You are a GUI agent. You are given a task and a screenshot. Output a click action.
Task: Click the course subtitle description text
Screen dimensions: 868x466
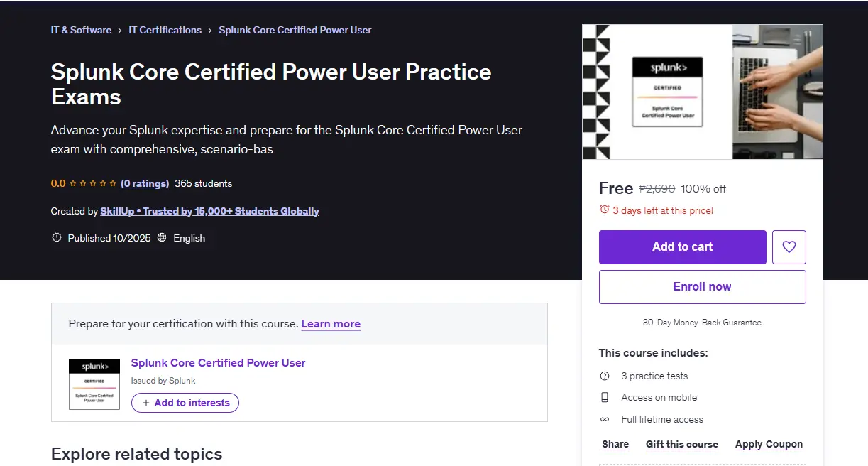coord(287,140)
